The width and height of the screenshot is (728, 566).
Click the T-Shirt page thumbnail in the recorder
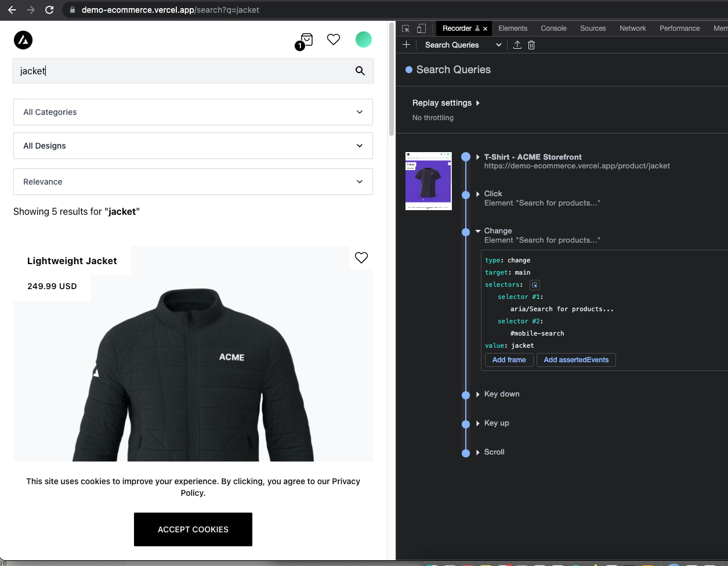click(428, 181)
